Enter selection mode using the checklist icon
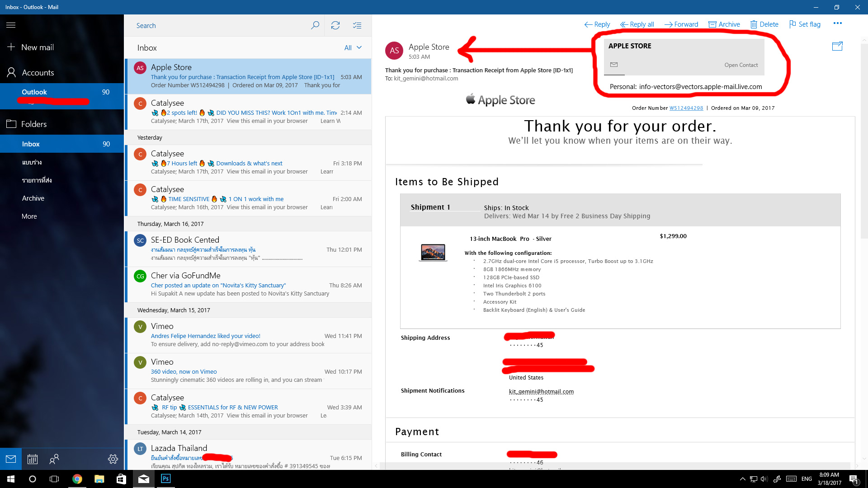 click(357, 25)
